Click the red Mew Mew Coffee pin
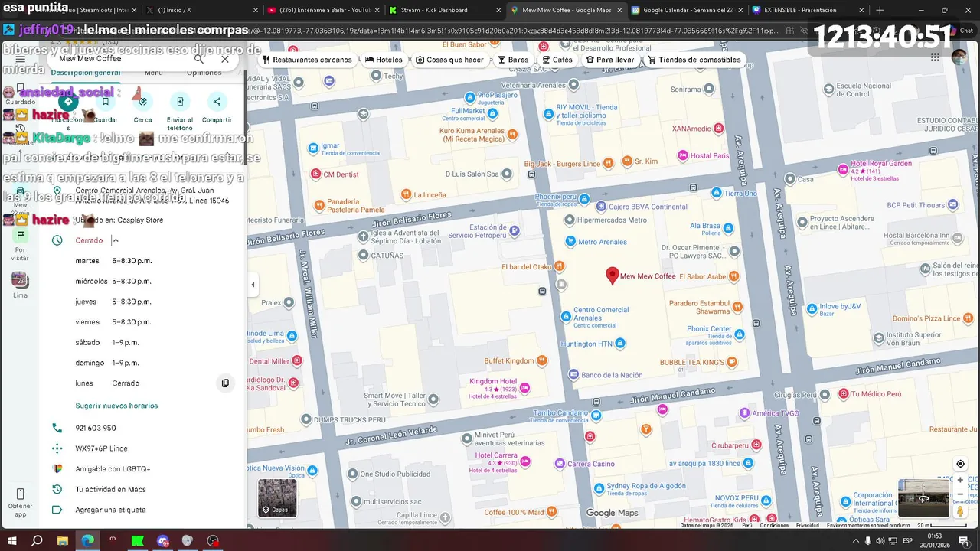This screenshot has height=551, width=980. pos(612,276)
